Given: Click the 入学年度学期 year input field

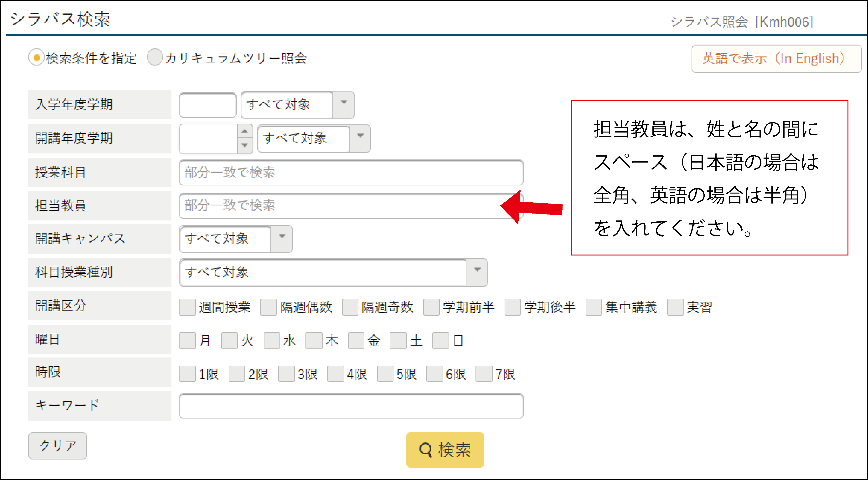Looking at the screenshot, I should (207, 105).
